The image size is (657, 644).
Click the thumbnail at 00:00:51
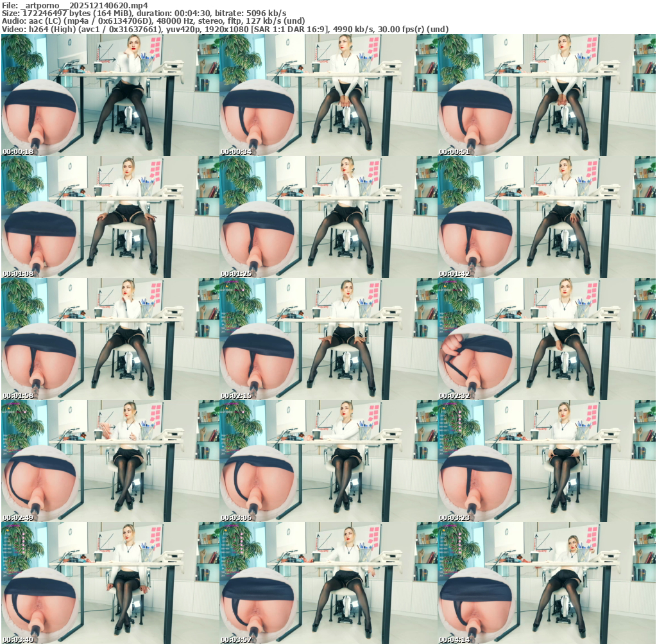547,95
